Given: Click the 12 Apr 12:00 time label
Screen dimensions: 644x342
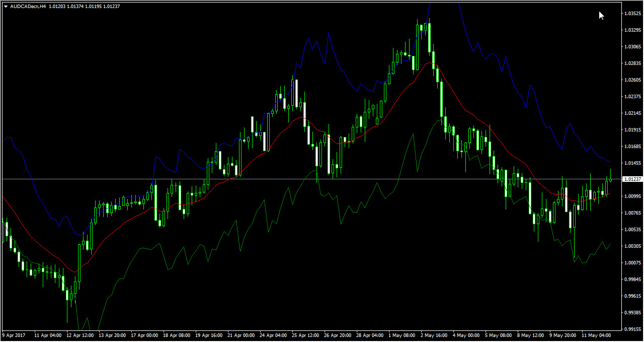Looking at the screenshot, I should (80, 335).
